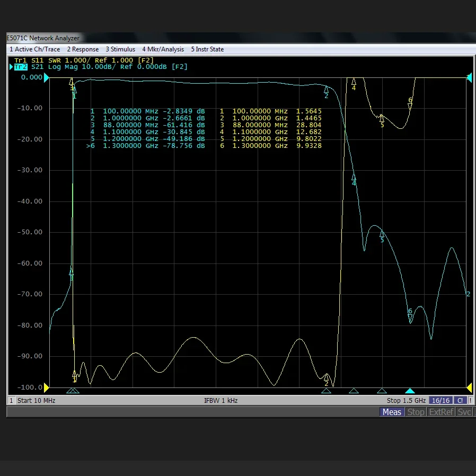The height and width of the screenshot is (476, 476).
Task: Click the Meas status indicator
Action: [392, 412]
